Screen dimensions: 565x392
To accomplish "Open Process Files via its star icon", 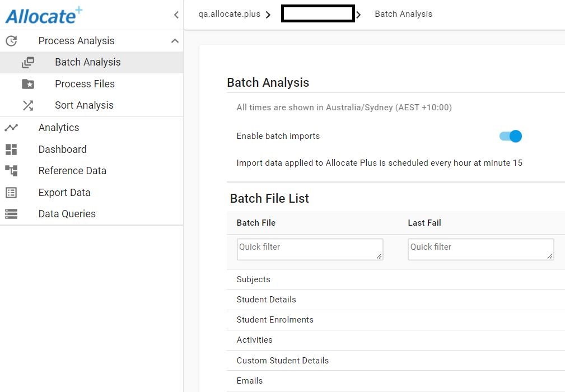I will point(29,83).
